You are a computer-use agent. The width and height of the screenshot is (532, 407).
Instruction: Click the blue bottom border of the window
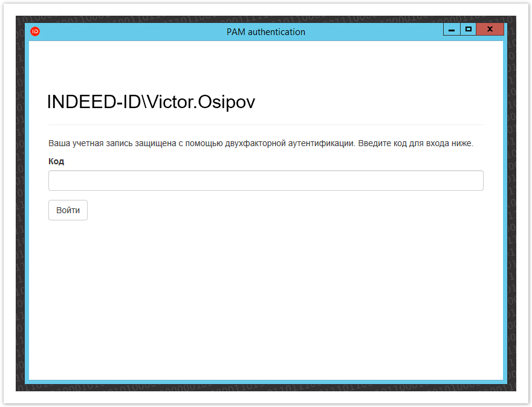(265, 382)
